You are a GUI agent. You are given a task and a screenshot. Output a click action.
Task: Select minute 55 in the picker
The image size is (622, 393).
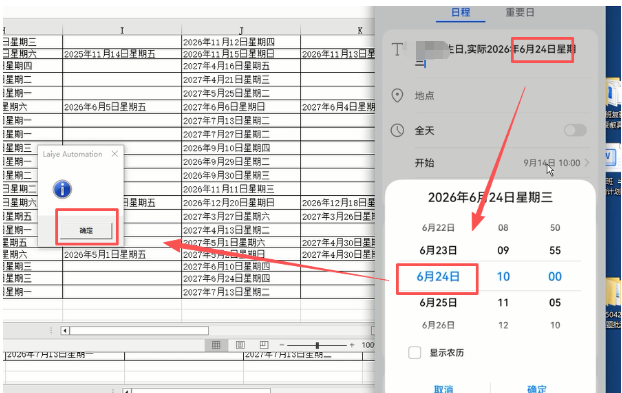click(x=555, y=251)
